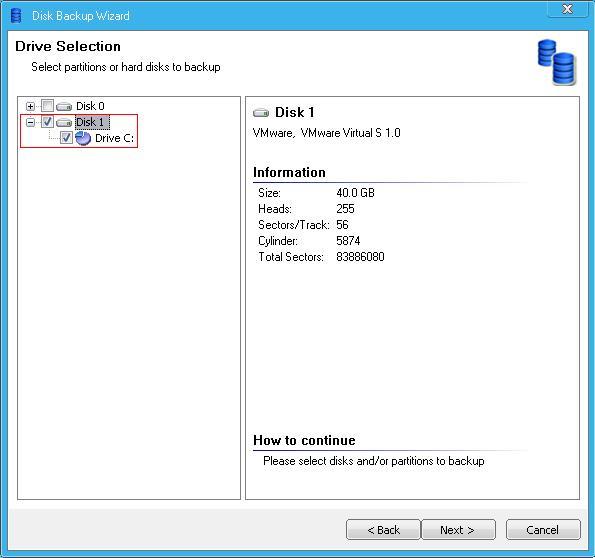
Task: Continue with the Next button
Action: click(458, 530)
